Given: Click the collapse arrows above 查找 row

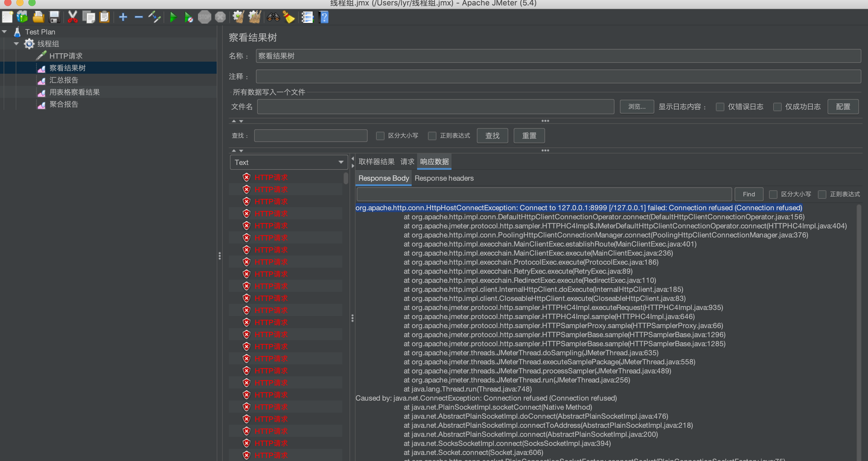Looking at the screenshot, I should [237, 121].
